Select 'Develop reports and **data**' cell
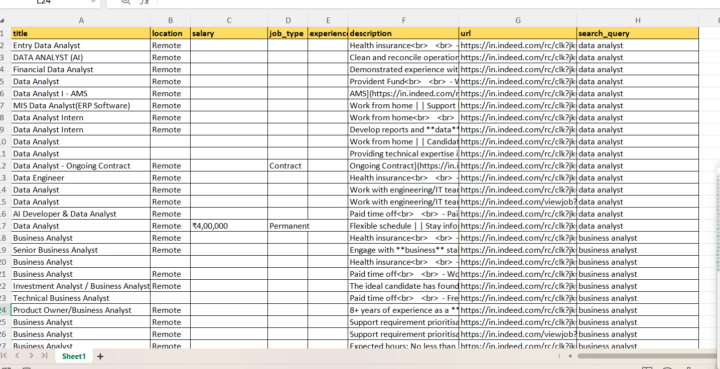This screenshot has height=369, width=720. click(404, 129)
